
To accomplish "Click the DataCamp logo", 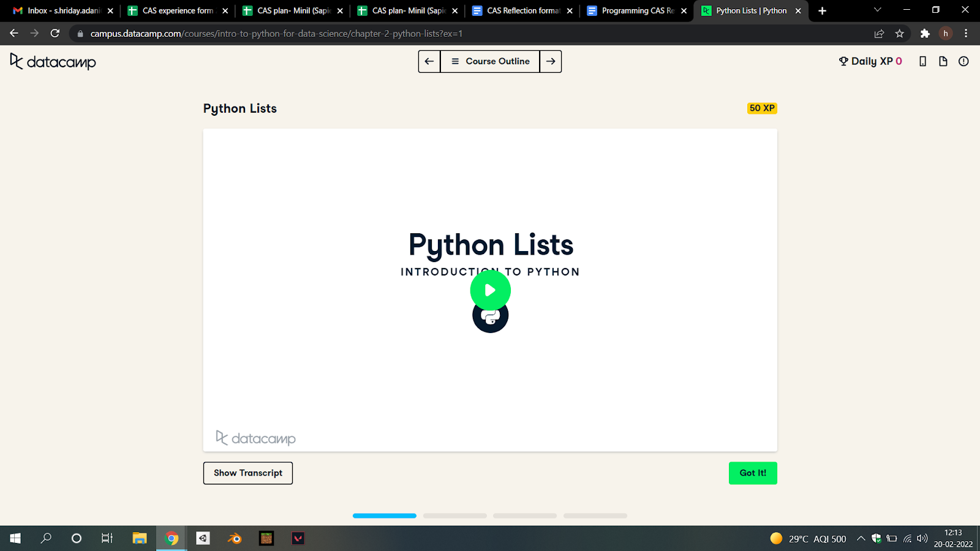I will tap(53, 61).
